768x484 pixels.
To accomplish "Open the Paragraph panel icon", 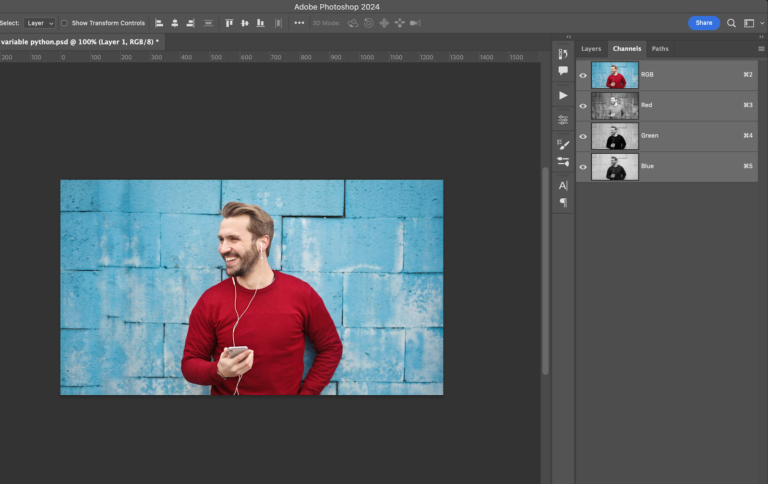I will coord(563,202).
